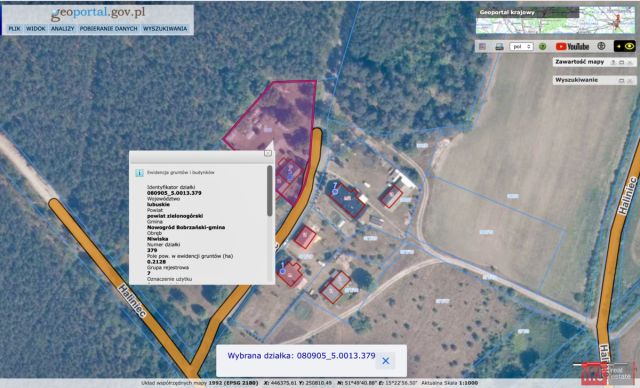The height and width of the screenshot is (388, 640).
Task: Open the YouTube link
Action: pyautogui.click(x=572, y=47)
